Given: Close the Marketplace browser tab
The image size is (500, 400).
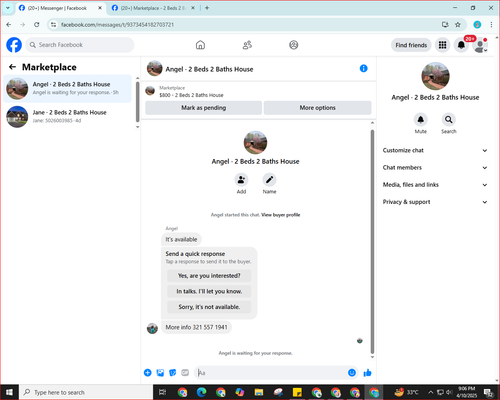Looking at the screenshot, I should pyautogui.click(x=193, y=8).
